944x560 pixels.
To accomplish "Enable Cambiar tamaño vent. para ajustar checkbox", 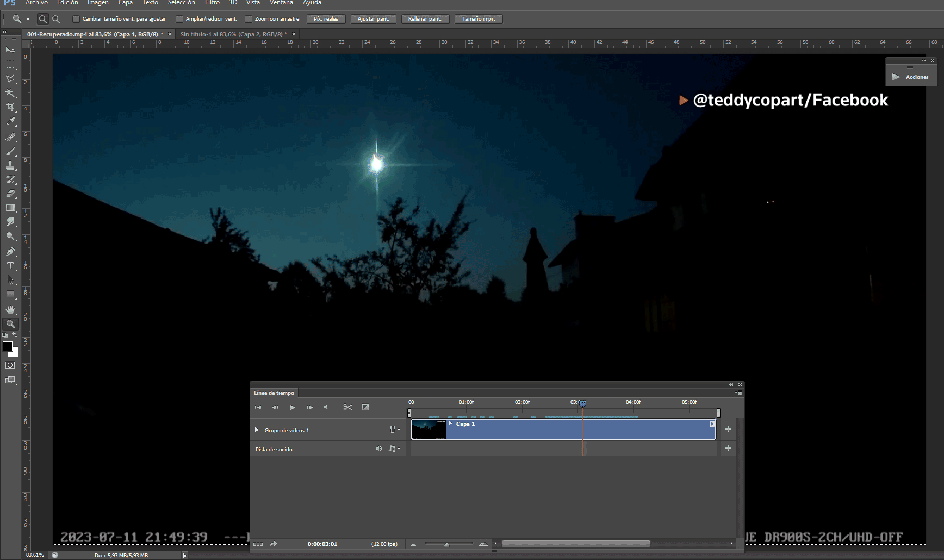I will [x=75, y=18].
